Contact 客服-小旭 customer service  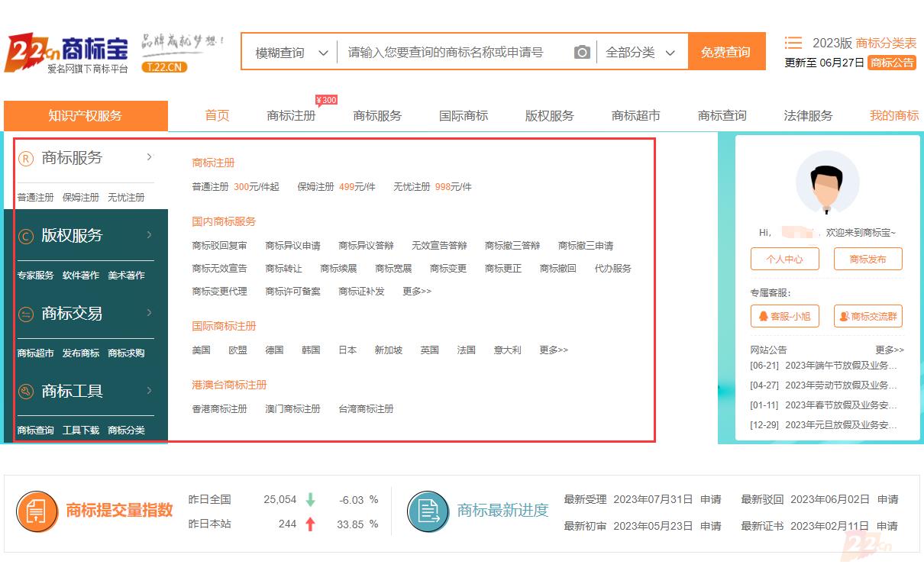coord(784,316)
